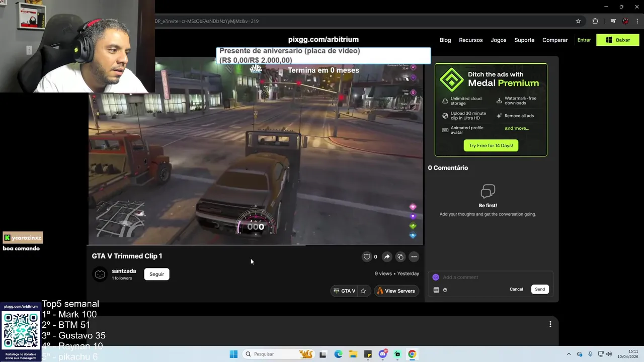The height and width of the screenshot is (362, 644).
Task: Like the clip with the heart icon
Action: tap(367, 256)
